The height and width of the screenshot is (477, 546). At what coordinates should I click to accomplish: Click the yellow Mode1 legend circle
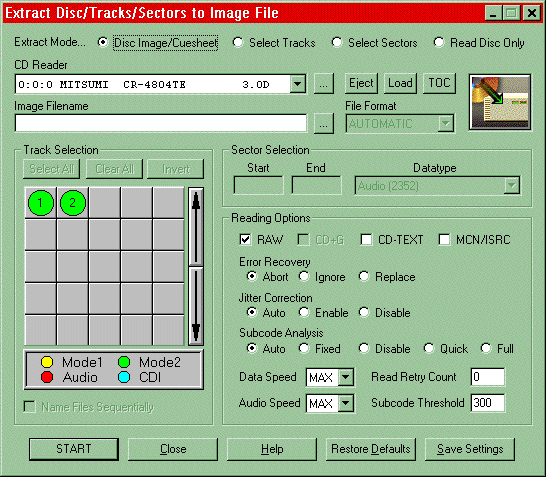(x=47, y=362)
